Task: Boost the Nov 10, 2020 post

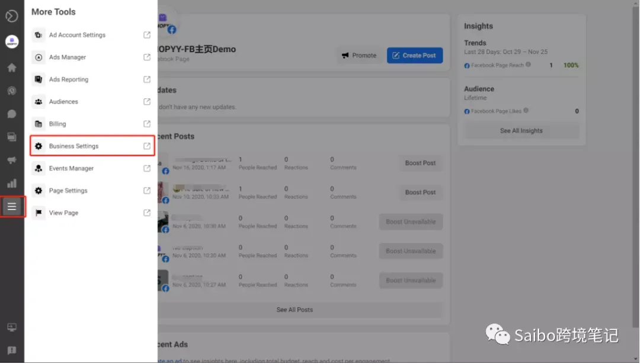Action: (420, 192)
